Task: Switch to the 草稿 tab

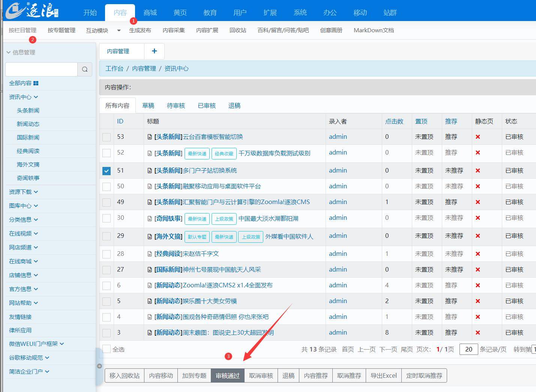Action: coord(148,106)
